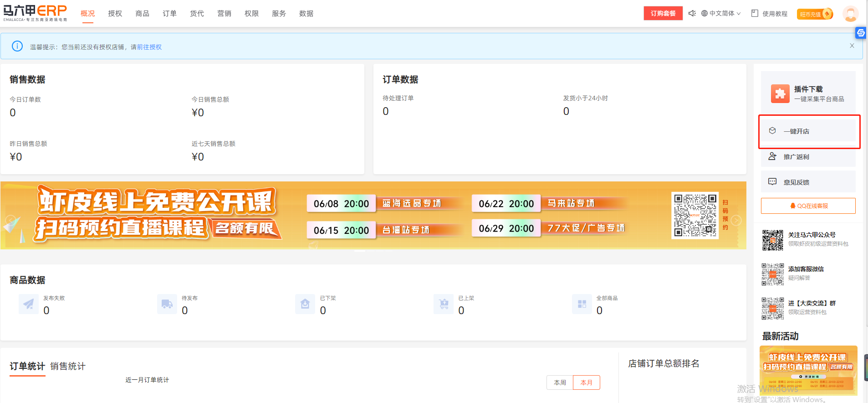Screen dimensions: 868x403
Task: Open the 权限 menu
Action: point(252,14)
